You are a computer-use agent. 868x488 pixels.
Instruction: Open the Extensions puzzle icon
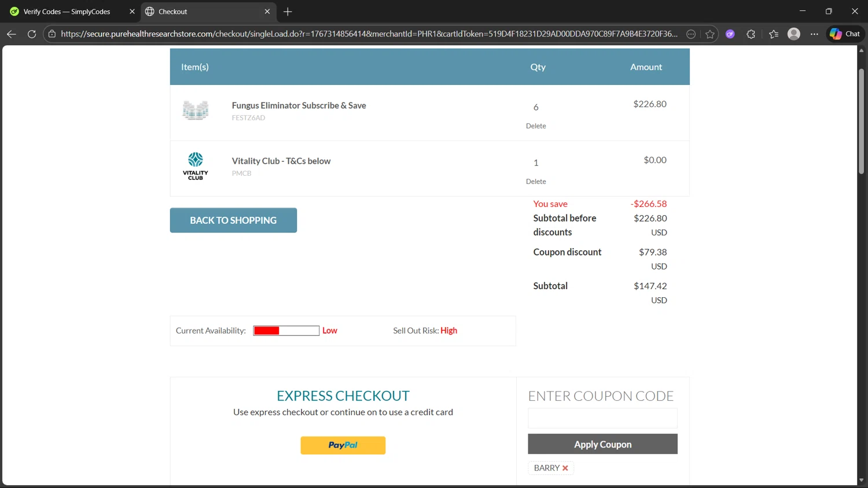pyautogui.click(x=751, y=34)
